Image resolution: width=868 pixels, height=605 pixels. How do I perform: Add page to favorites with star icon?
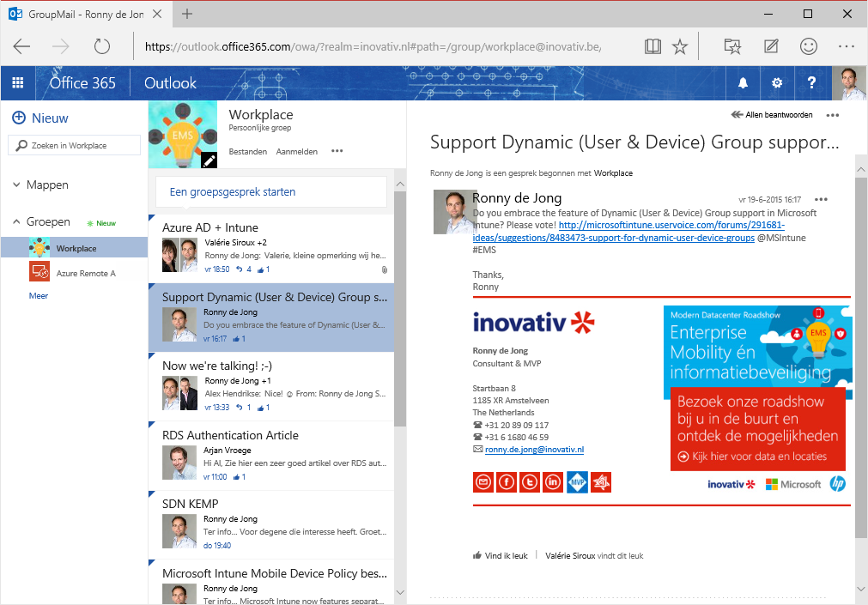tap(680, 46)
